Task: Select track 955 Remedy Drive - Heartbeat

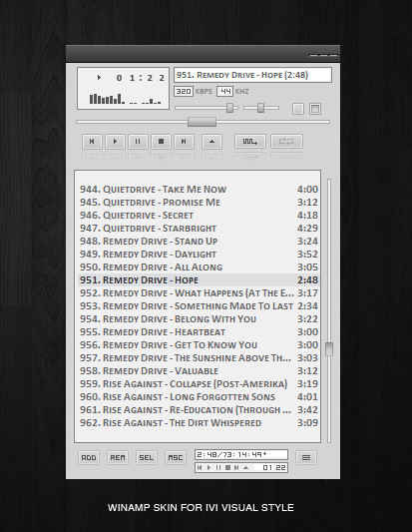Action: (x=200, y=332)
